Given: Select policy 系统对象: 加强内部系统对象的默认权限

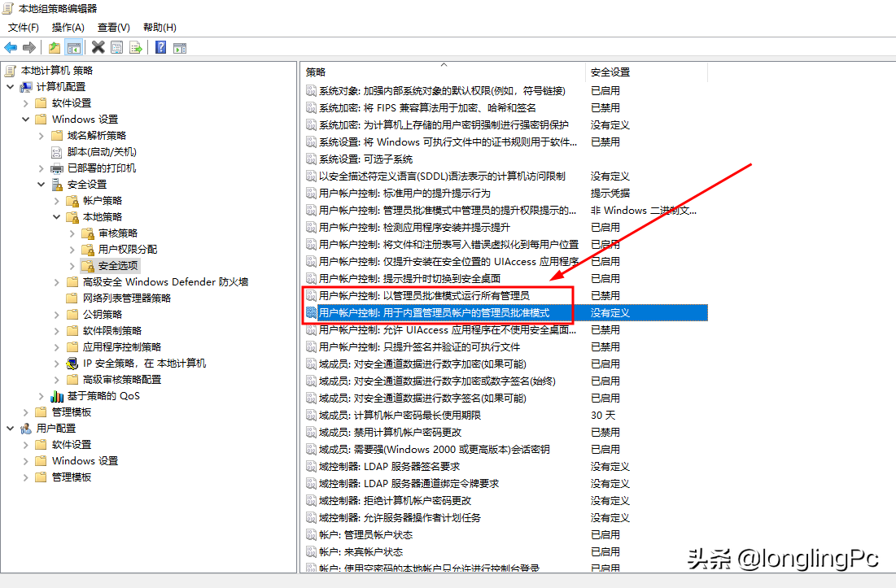Looking at the screenshot, I should point(442,91).
